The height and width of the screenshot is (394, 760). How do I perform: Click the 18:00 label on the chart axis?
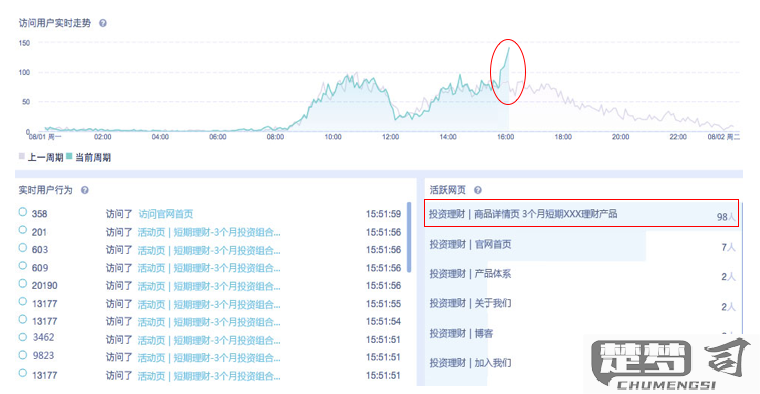point(563,137)
